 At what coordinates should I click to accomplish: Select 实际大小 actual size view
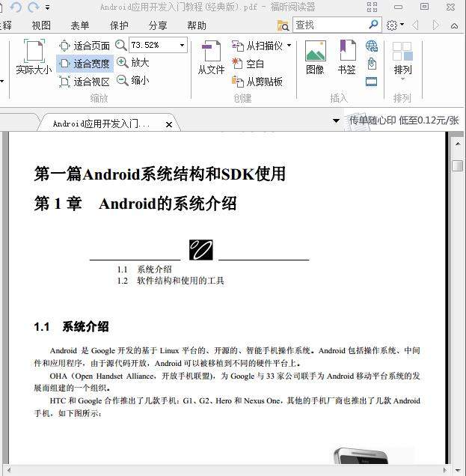pos(34,57)
